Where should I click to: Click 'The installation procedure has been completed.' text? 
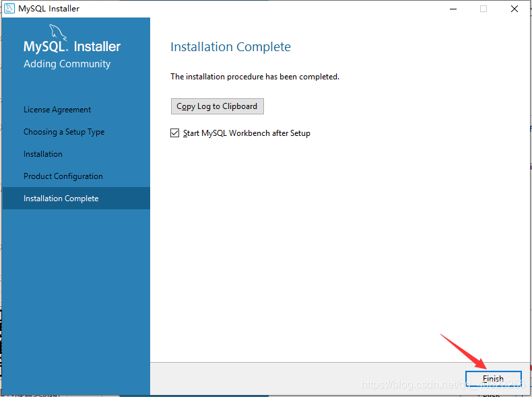[x=255, y=77]
